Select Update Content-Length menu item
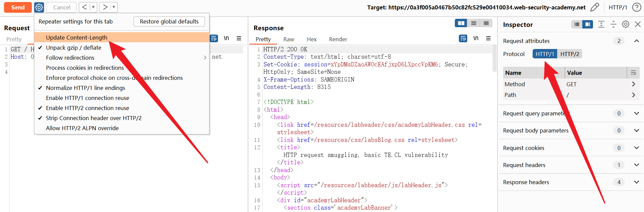Screen dimensions: 644x212 pyautogui.click(x=76, y=38)
